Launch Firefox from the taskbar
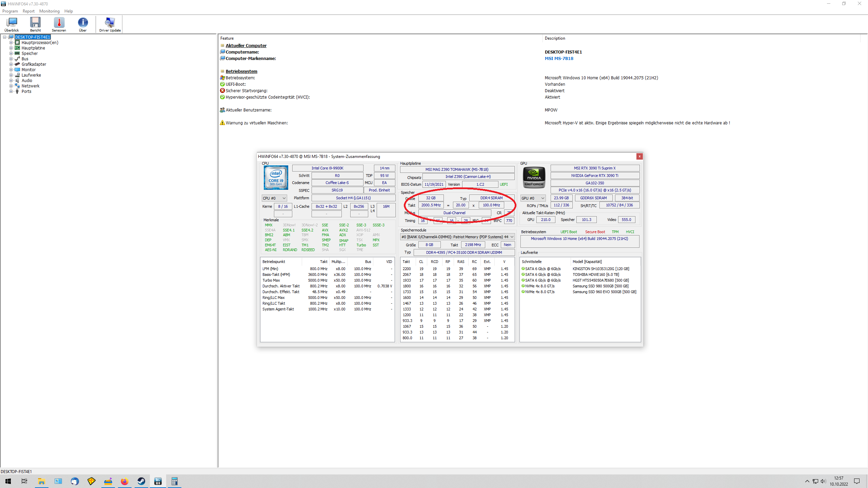868x488 pixels. [124, 481]
